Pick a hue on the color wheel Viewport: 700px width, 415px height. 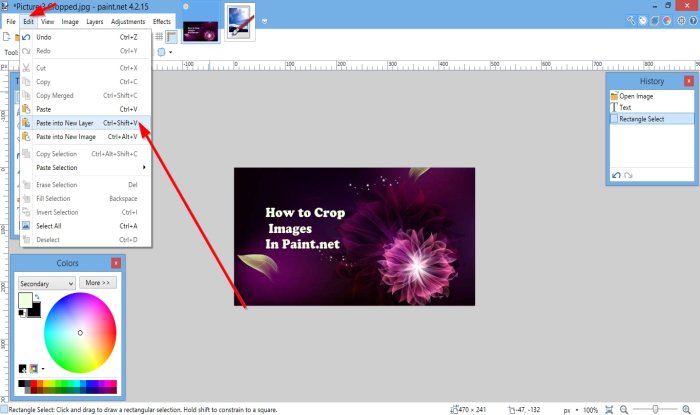pos(80,332)
